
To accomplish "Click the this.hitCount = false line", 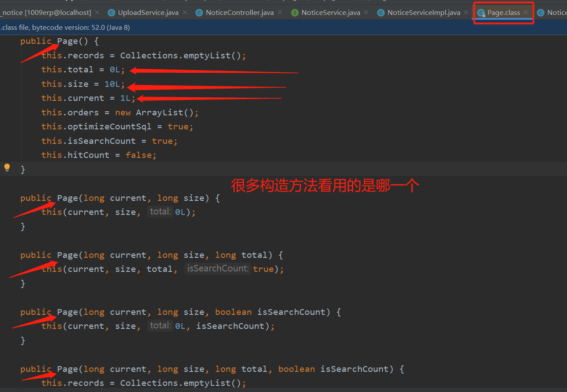I will pos(99,155).
